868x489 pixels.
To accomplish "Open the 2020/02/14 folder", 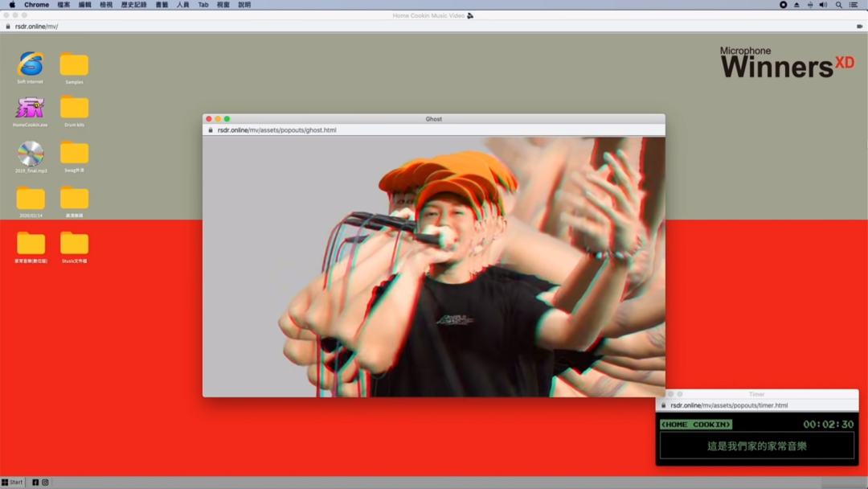I will point(31,198).
